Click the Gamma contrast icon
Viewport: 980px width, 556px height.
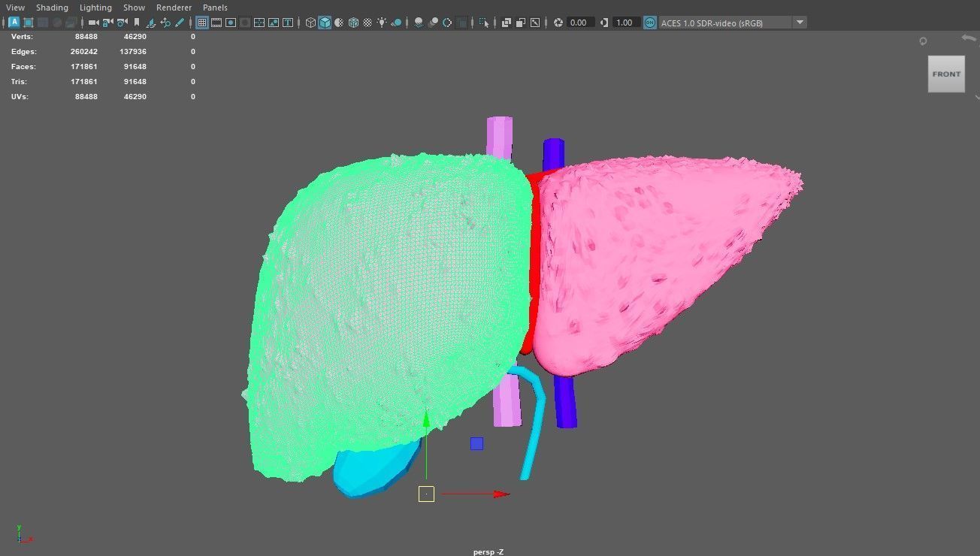click(604, 23)
